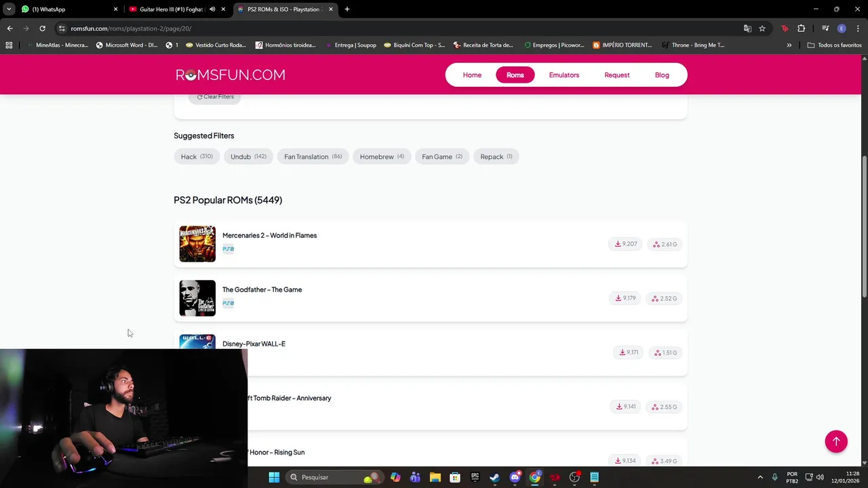Open Mercenaries 2 – World in Flames title
The image size is (868, 488).
click(x=269, y=235)
